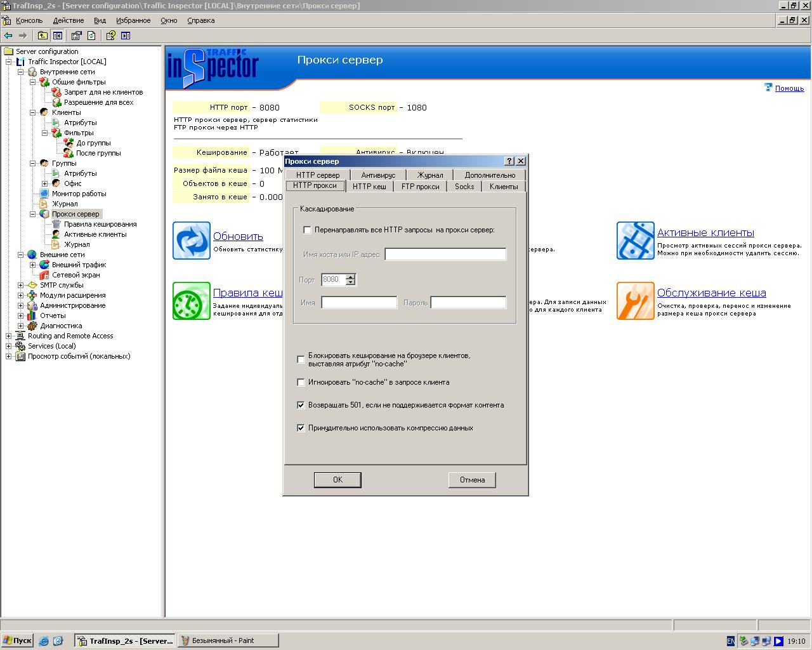Click the Traffic Inspector [LOCAL] node icon

tap(21, 62)
